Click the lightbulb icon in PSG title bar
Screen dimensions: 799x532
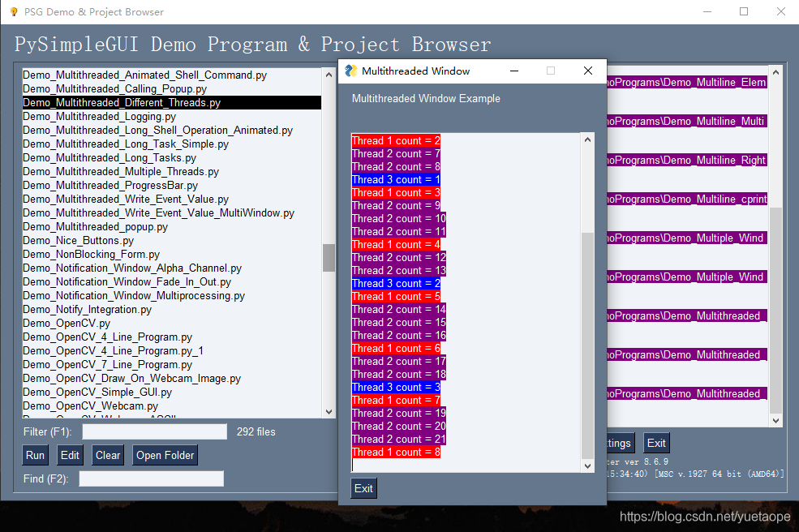click(x=14, y=11)
